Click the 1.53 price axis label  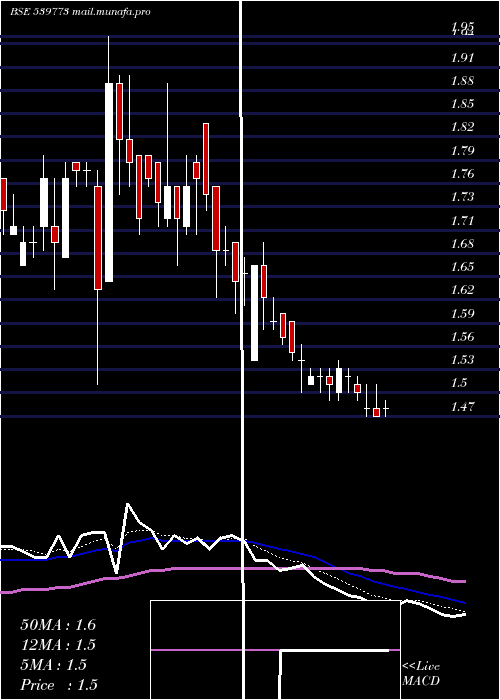point(461,359)
